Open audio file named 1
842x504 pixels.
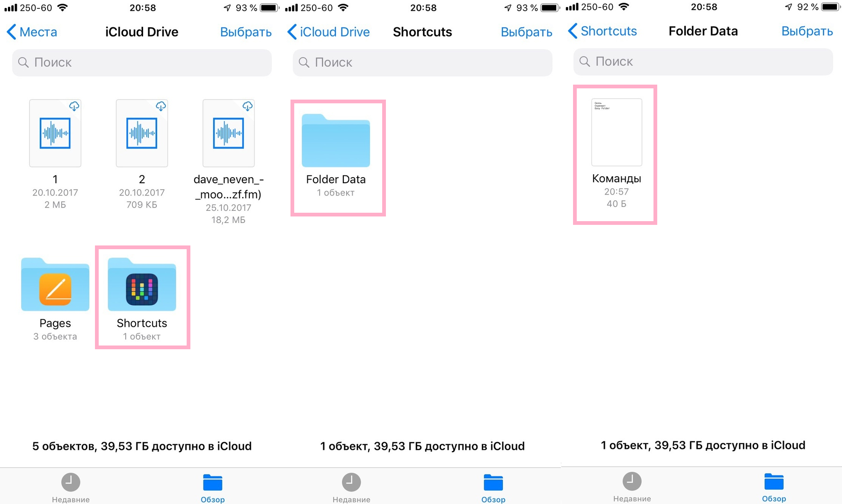pos(55,134)
